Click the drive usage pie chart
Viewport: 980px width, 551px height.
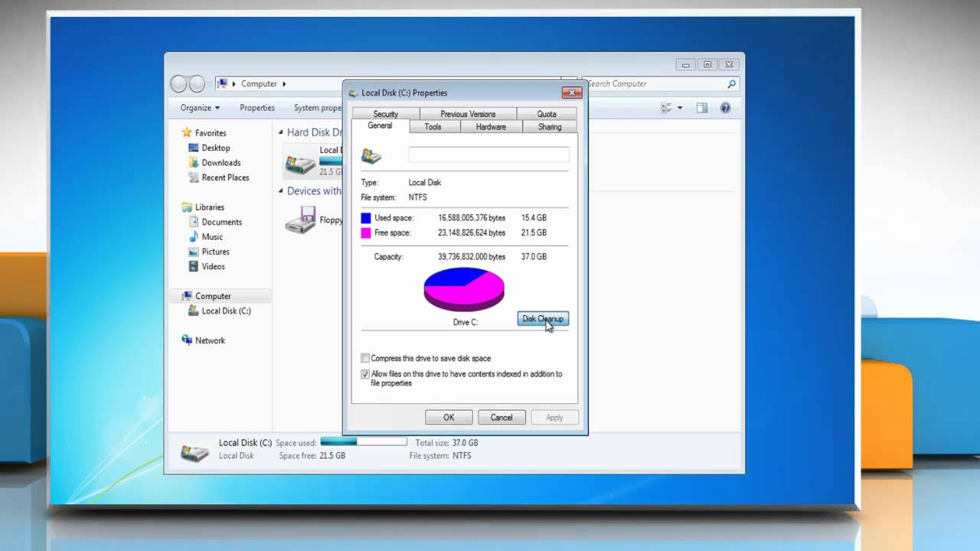[464, 289]
